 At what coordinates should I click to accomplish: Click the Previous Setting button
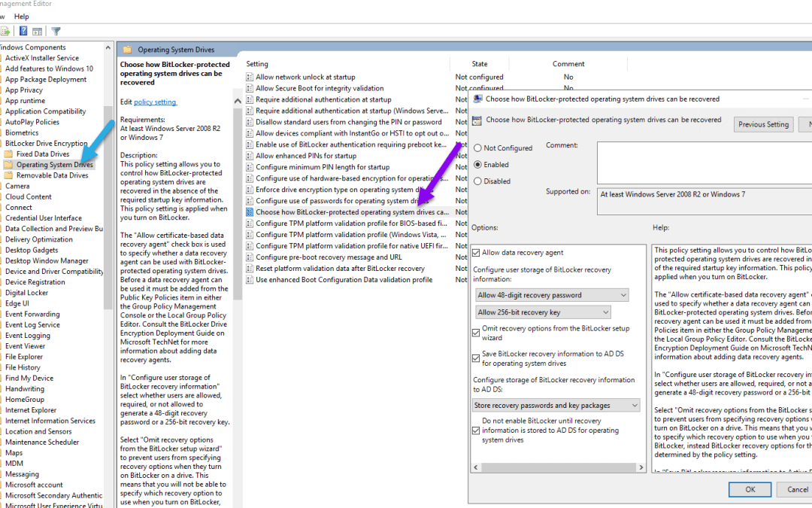[763, 124]
